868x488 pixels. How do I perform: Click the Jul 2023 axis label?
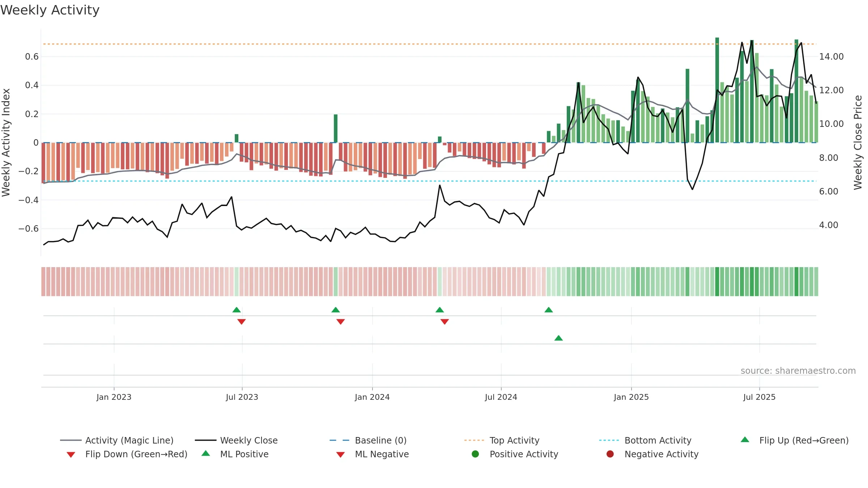click(242, 397)
